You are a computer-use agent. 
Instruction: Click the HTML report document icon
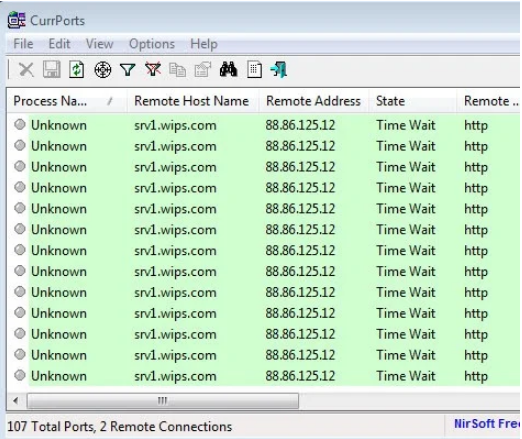pos(254,69)
